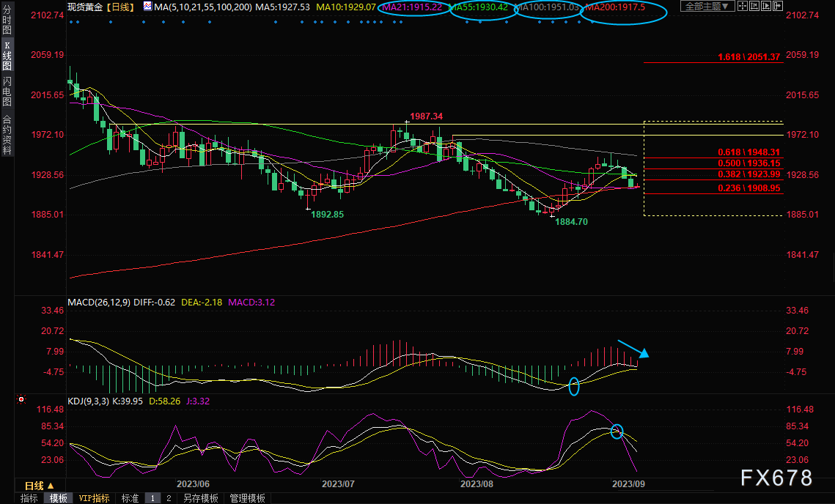The height and width of the screenshot is (504, 835).
Task: Click the MA55:1930.42 label
Action: 478,7
